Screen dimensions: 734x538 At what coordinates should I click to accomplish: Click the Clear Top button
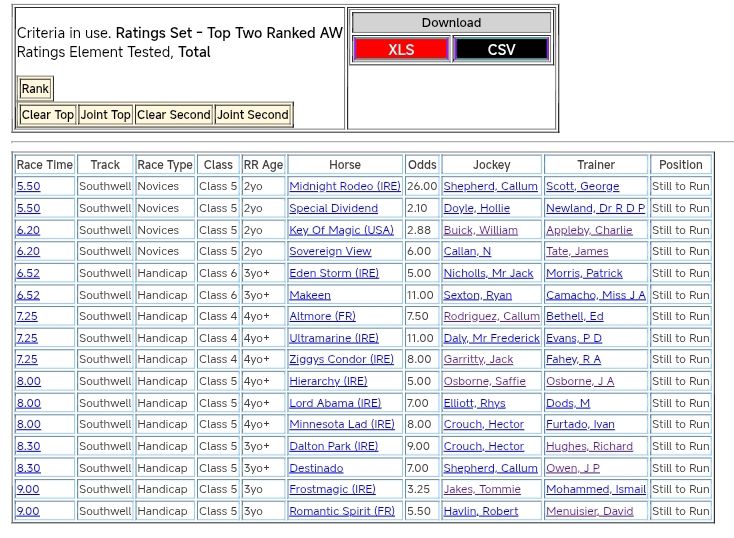pos(48,115)
